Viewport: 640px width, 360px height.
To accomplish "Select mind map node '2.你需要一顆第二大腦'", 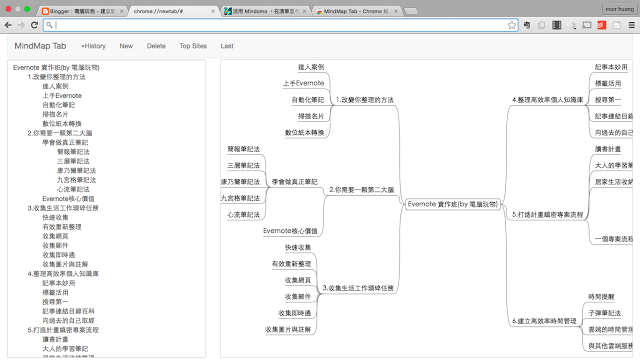I will (362, 190).
